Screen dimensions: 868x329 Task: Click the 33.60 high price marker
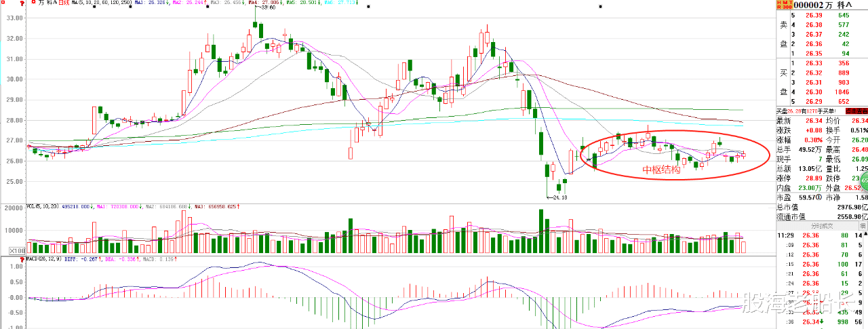(x=267, y=7)
